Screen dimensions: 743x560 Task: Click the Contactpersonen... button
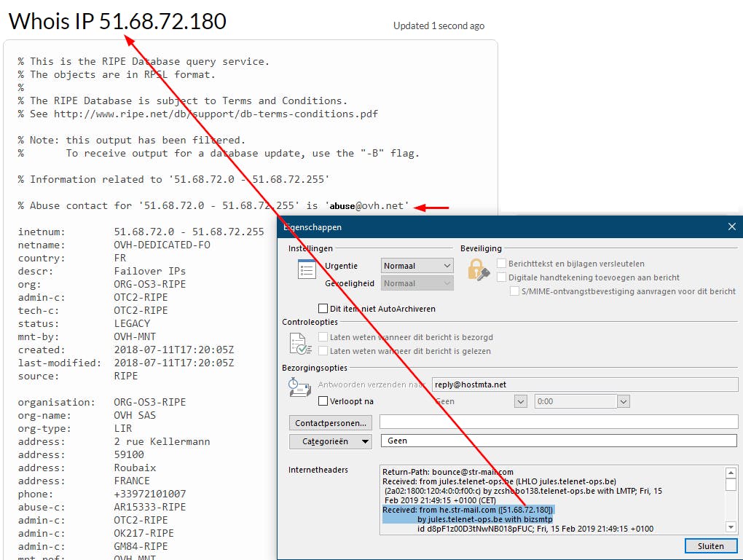pyautogui.click(x=330, y=422)
